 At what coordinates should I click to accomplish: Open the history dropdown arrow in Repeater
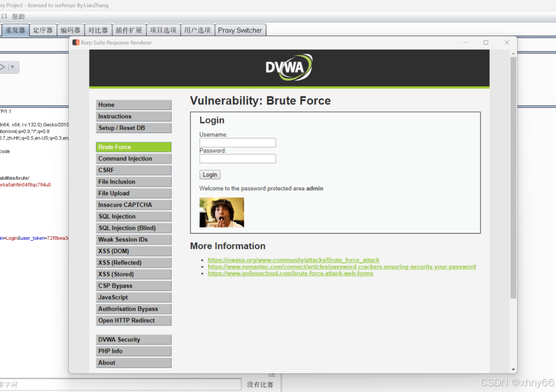[13, 67]
